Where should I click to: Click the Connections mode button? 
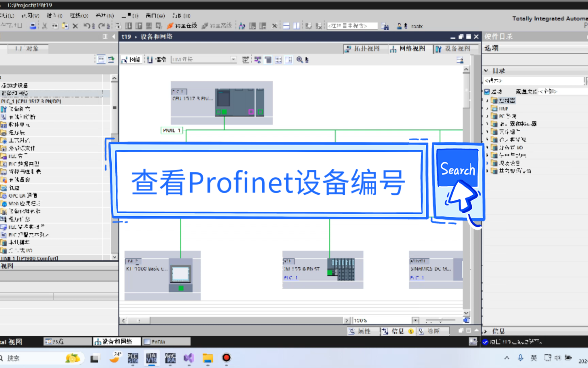pos(157,60)
